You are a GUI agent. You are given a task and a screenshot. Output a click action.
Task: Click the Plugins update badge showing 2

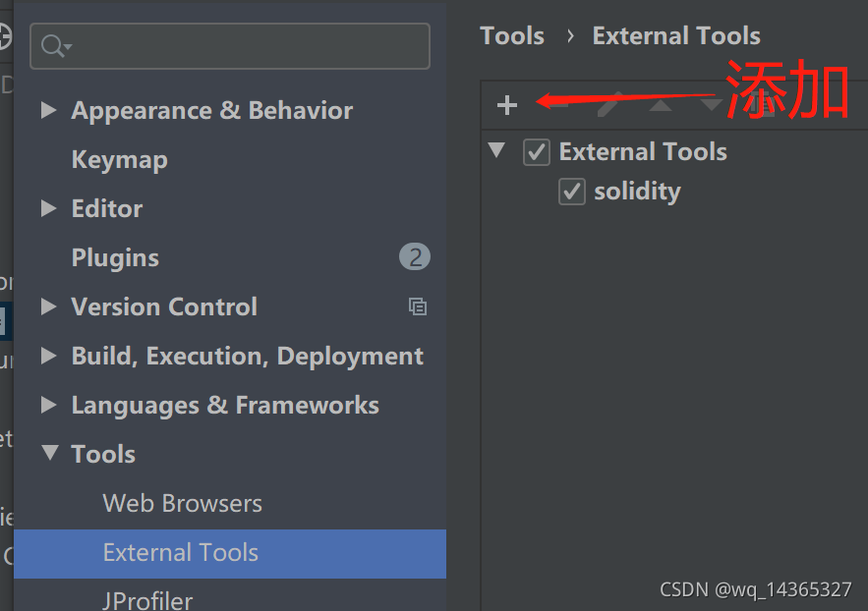click(x=415, y=257)
